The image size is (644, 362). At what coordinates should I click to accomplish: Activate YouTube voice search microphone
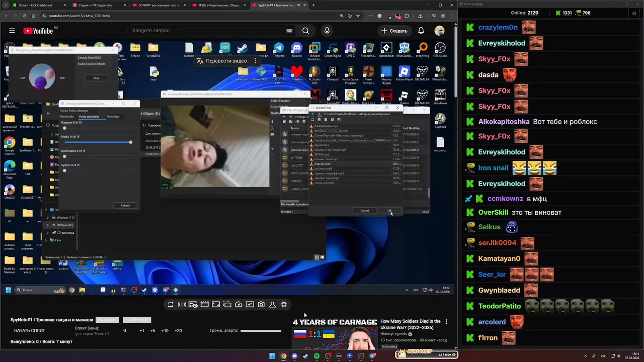coord(327,31)
